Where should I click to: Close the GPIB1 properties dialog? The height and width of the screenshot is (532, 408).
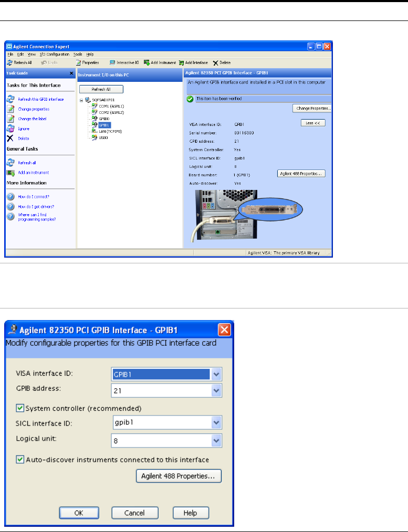click(224, 330)
